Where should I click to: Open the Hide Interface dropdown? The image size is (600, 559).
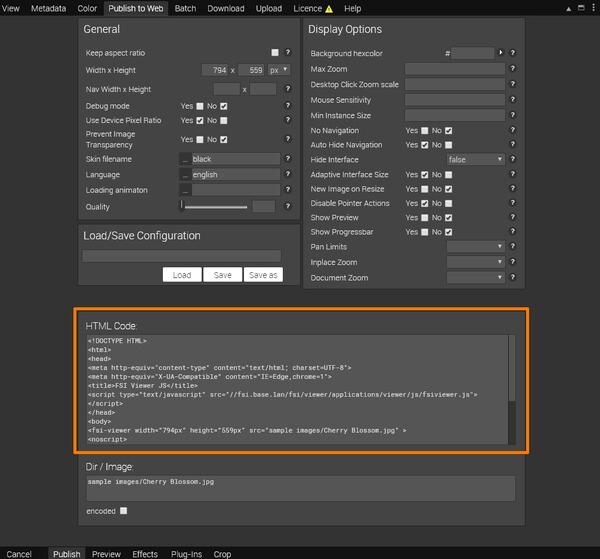click(x=476, y=160)
